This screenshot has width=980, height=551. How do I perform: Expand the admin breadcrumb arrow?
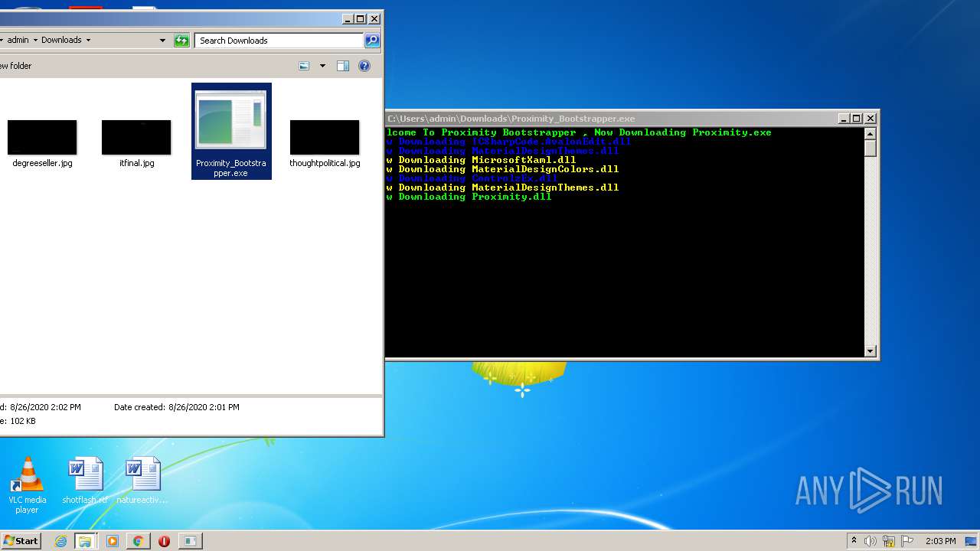(x=35, y=41)
